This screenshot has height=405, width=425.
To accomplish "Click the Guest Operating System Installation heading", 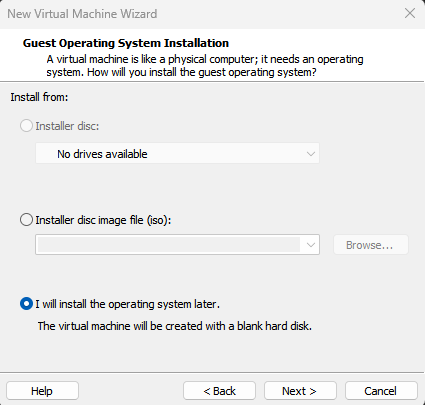I will 126,43.
